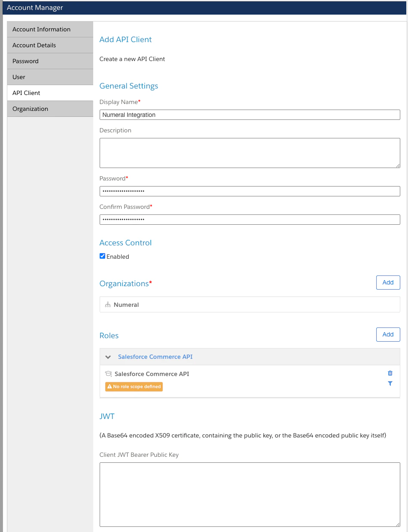Click the role cap icon beside Salesforce Commerce API
Image resolution: width=408 pixels, height=532 pixels.
pos(108,374)
